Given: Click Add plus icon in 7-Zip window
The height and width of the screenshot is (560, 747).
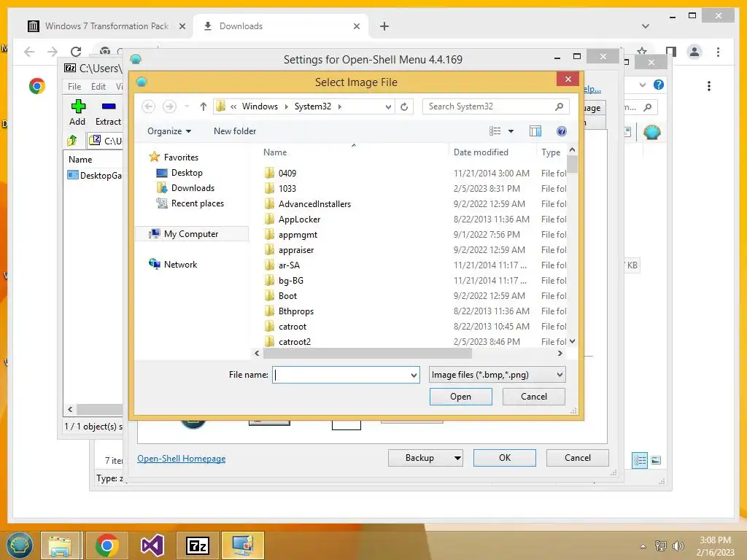Looking at the screenshot, I should 77,106.
